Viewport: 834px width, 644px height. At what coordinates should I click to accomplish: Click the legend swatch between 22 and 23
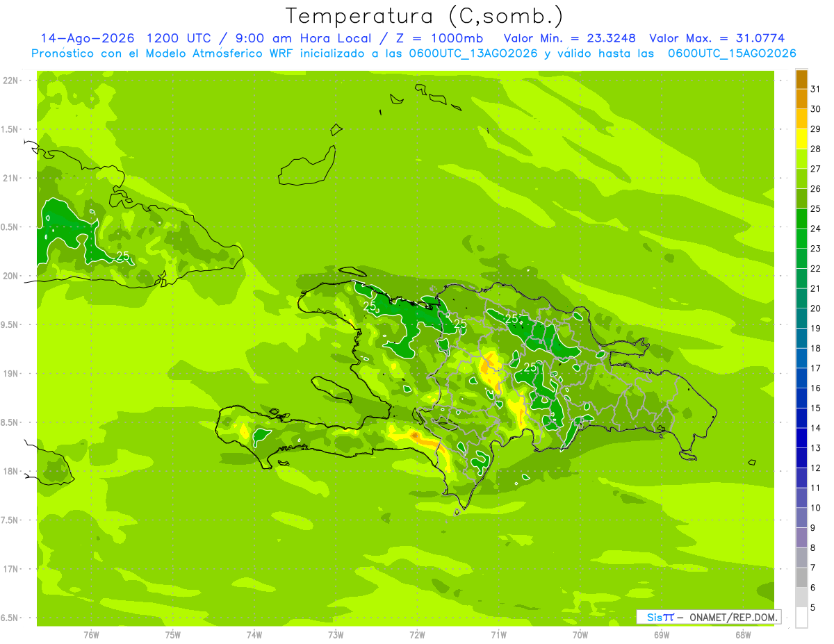801,259
